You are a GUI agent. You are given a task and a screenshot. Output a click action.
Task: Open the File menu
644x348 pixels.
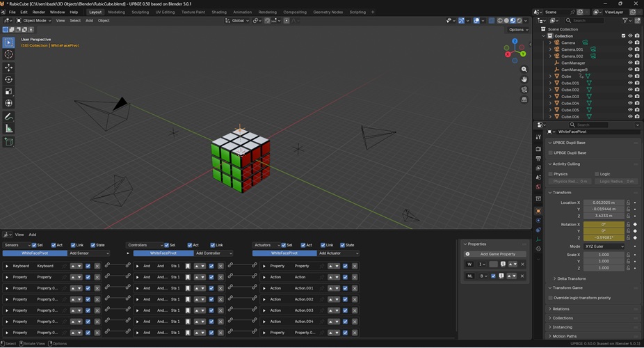click(x=13, y=13)
